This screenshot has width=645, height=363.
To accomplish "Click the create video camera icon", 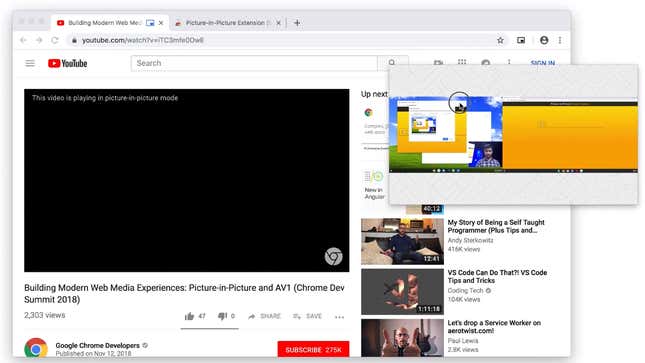I will (439, 63).
